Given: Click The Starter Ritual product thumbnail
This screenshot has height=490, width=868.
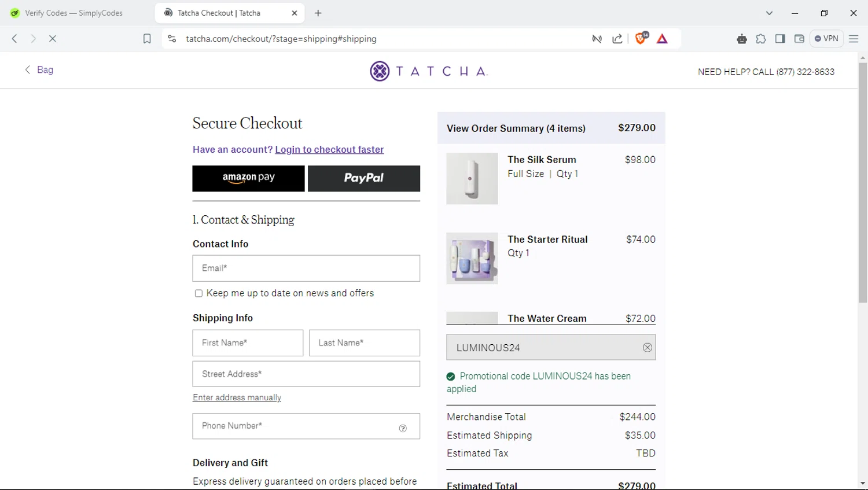Looking at the screenshot, I should pyautogui.click(x=472, y=258).
